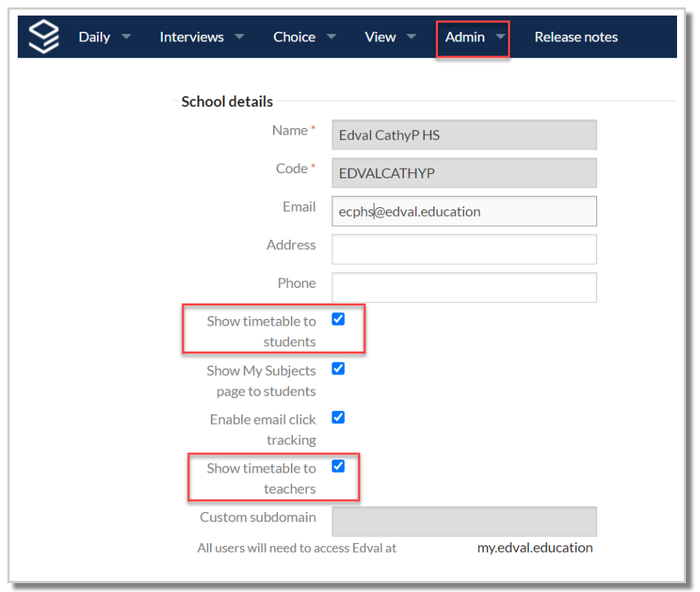Expand the Interviews dropdown arrow
This screenshot has height=592, width=700.
click(x=240, y=36)
